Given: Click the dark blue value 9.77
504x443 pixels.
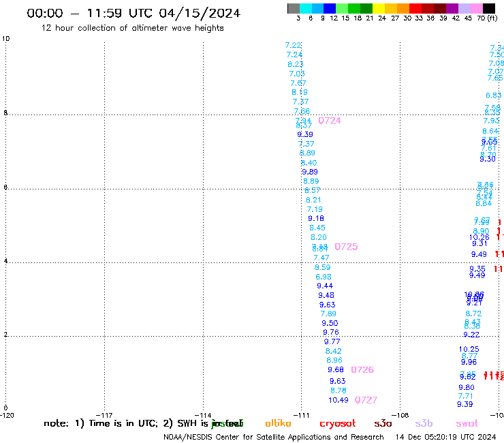Looking at the screenshot, I should pyautogui.click(x=332, y=341).
